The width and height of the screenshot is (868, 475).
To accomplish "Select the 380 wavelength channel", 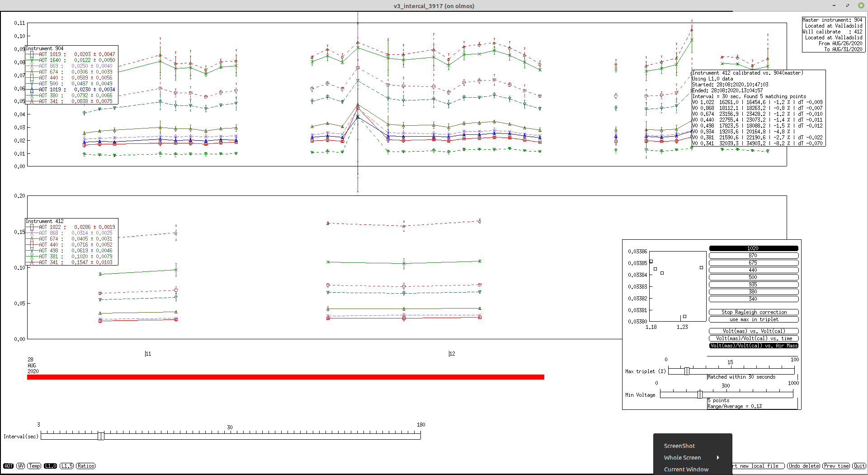I will pyautogui.click(x=754, y=292).
